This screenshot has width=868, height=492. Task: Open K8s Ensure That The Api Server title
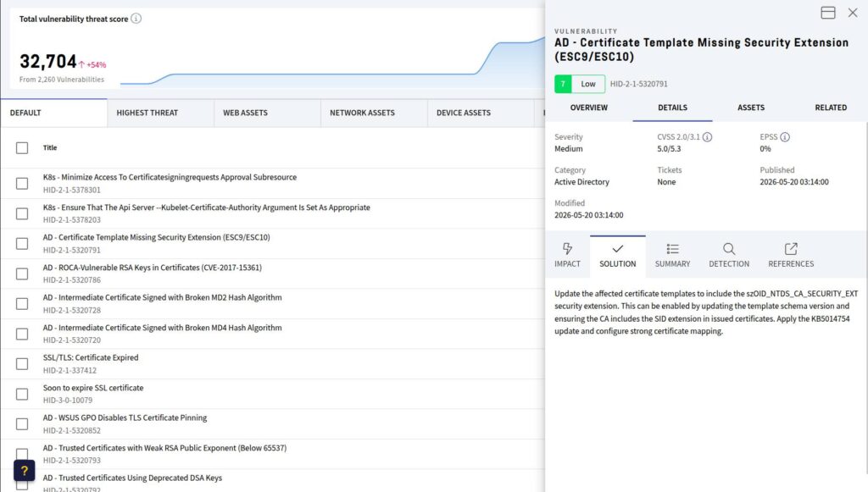tap(207, 207)
